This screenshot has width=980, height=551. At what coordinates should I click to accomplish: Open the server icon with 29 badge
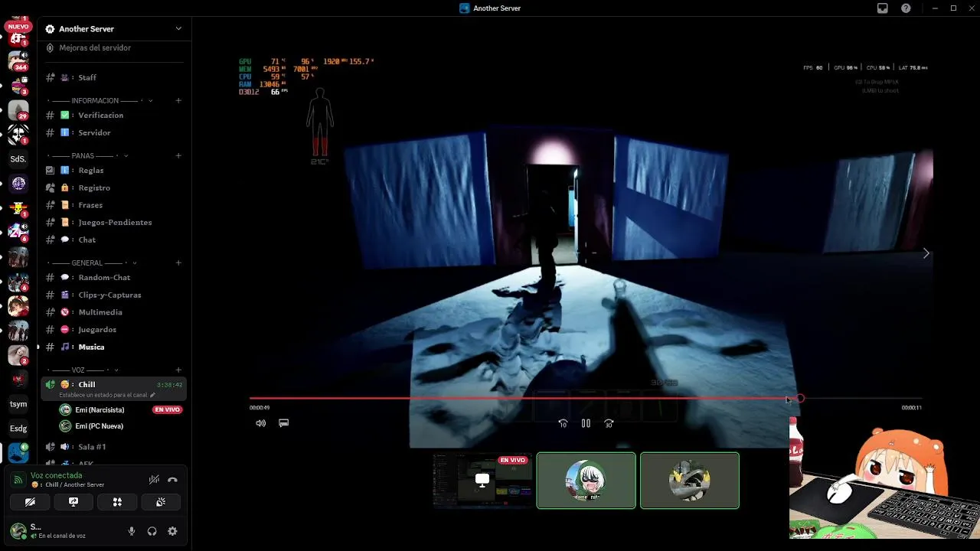point(18,110)
